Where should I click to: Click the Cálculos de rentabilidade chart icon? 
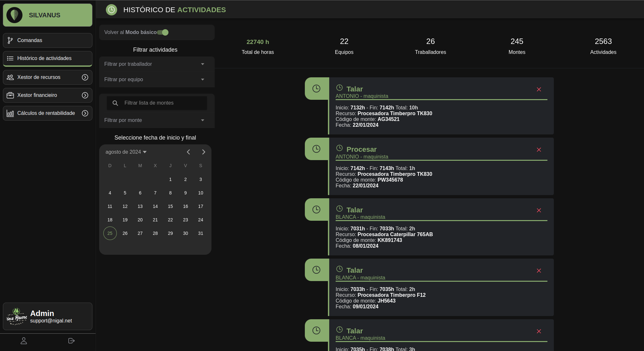(10, 113)
